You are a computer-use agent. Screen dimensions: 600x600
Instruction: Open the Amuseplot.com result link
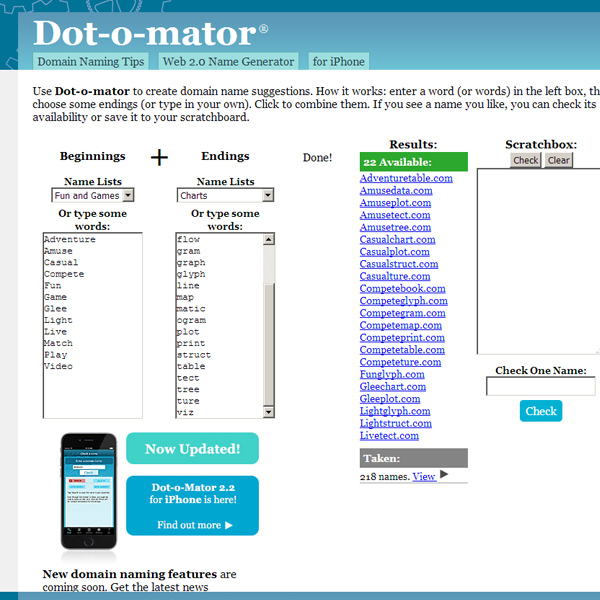click(395, 203)
